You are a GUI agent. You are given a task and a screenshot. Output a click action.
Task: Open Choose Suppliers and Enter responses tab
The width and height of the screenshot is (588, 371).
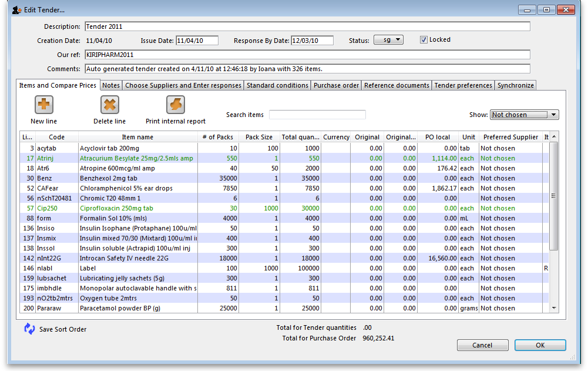(x=183, y=85)
